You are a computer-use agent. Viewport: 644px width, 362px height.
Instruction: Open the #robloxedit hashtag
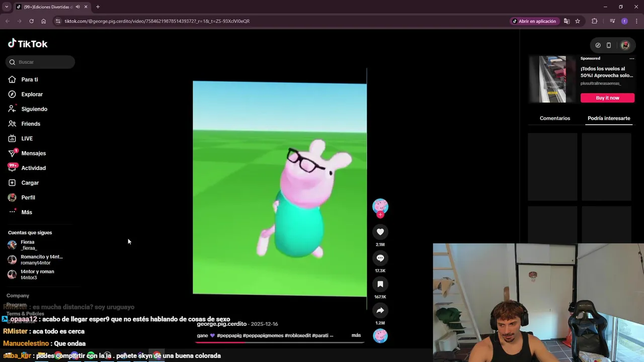[x=297, y=335]
